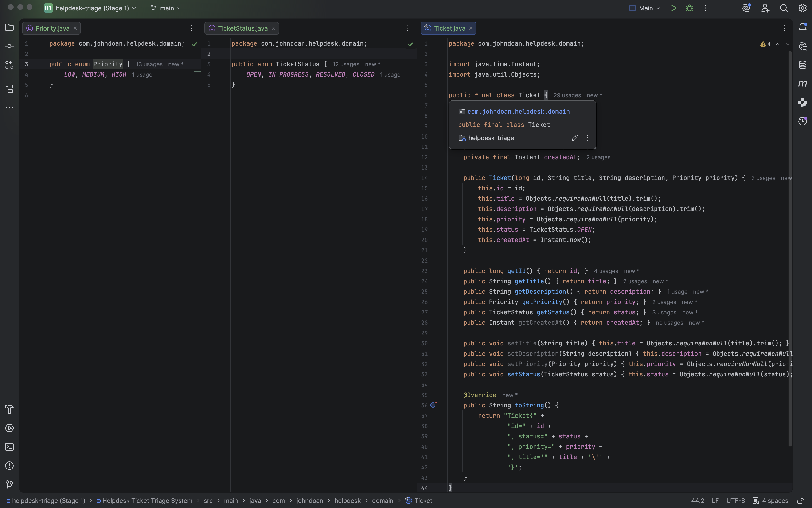This screenshot has width=812, height=508.
Task: Open the Pull Requests panel
Action: click(x=9, y=65)
